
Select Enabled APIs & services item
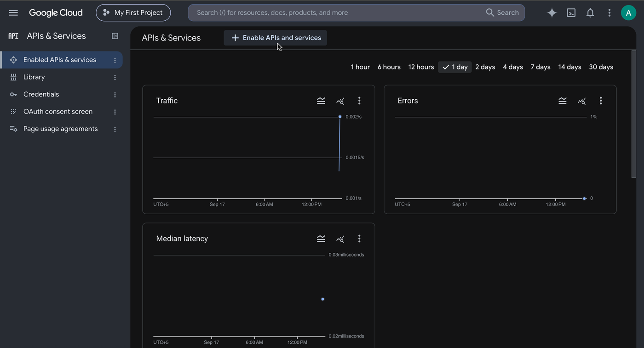(x=60, y=60)
